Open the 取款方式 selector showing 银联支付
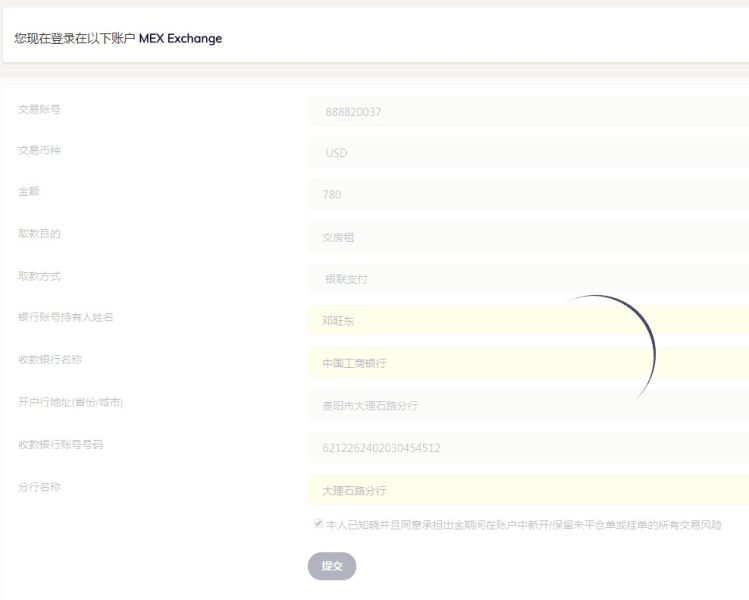The height and width of the screenshot is (600, 749). 528,279
